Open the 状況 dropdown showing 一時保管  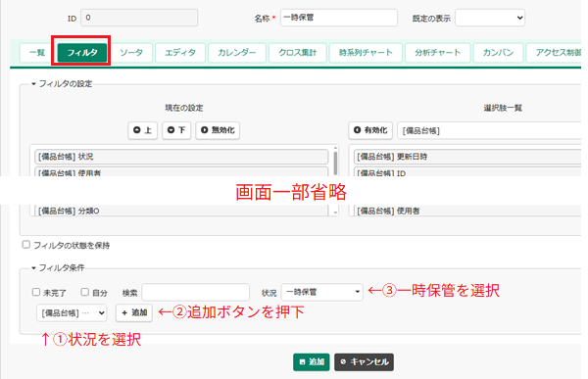[x=322, y=292]
